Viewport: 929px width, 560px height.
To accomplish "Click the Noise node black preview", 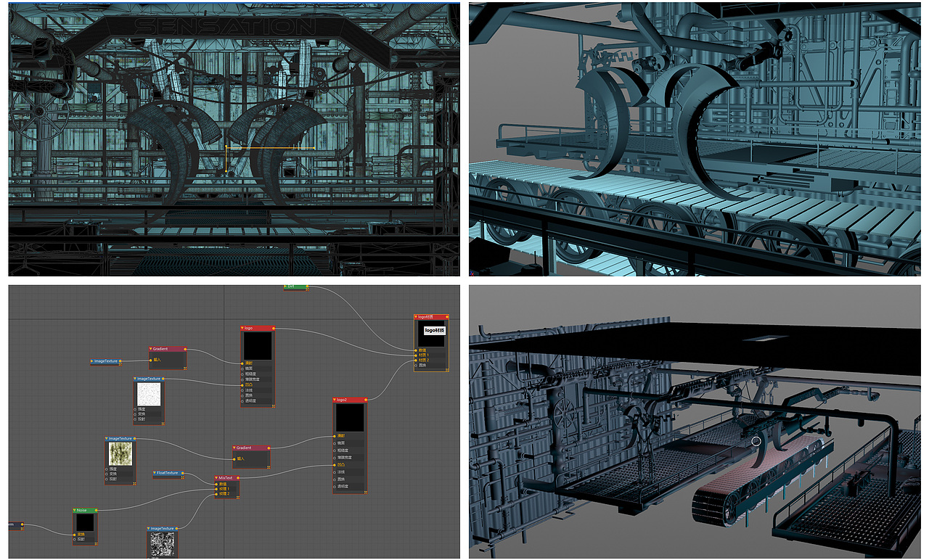I will [85, 522].
